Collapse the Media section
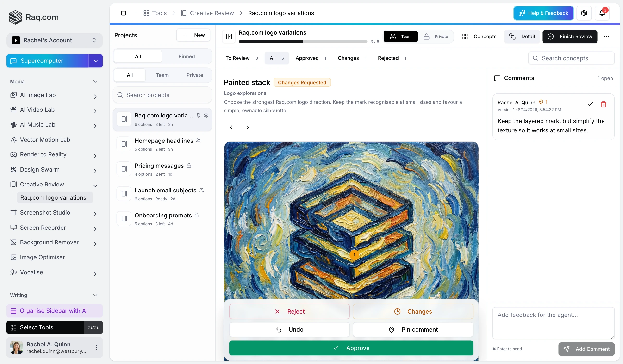Image resolution: width=623 pixels, height=364 pixels. pyautogui.click(x=95, y=81)
